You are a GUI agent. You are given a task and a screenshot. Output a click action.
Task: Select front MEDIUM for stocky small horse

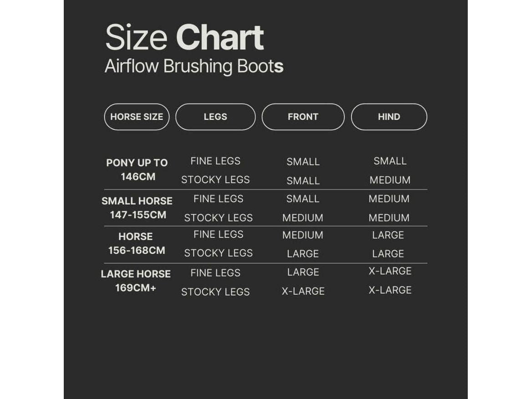pyautogui.click(x=303, y=218)
